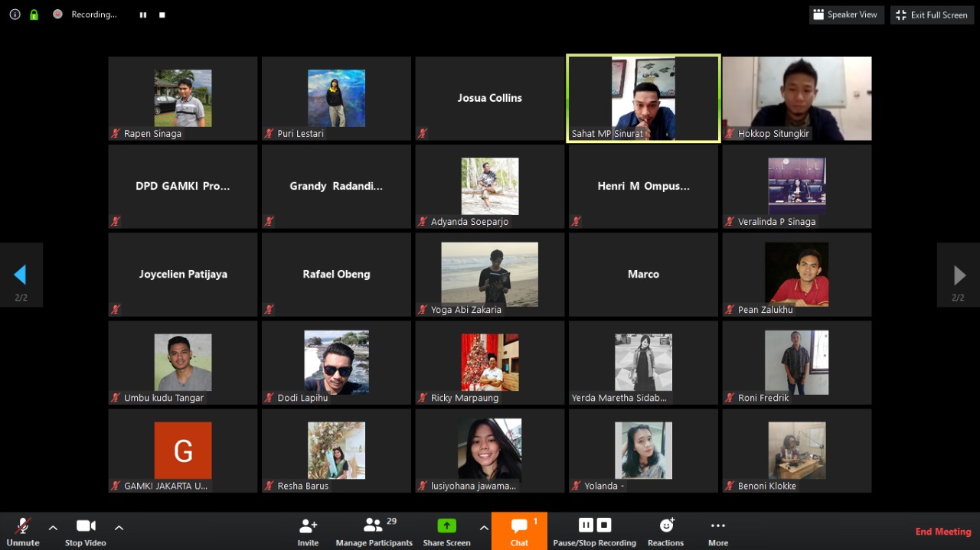The image size is (980, 550).
Task: Click muted mic icon on Puri Lestari
Action: [269, 133]
